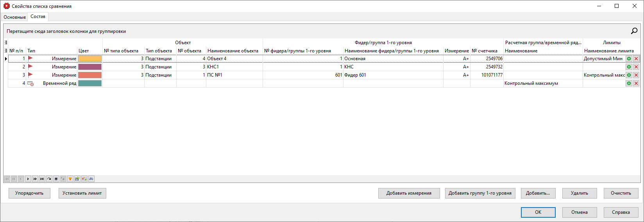Click the Добавить измерения button
This screenshot has width=644, height=222.
tap(409, 193)
